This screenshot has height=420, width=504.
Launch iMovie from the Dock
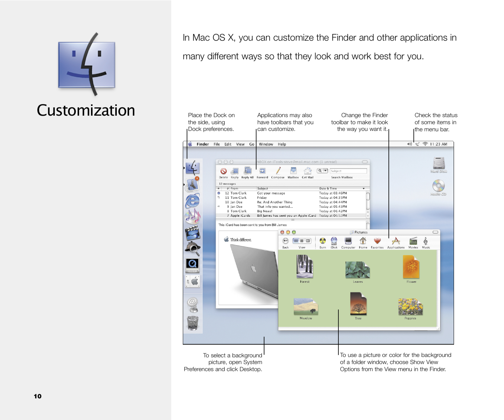click(192, 233)
